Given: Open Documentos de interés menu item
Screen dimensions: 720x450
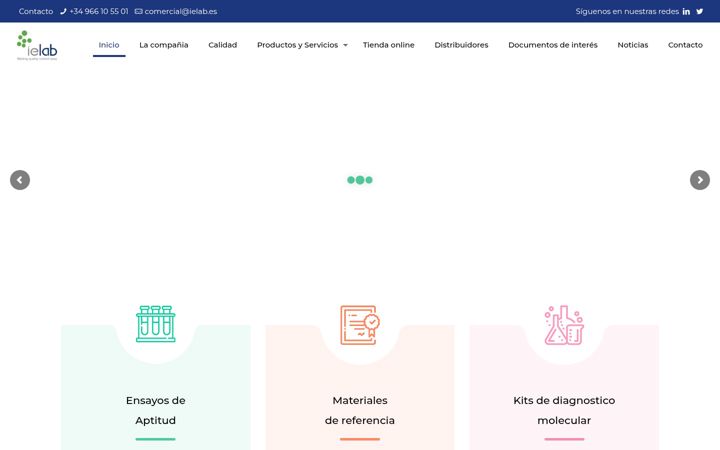Looking at the screenshot, I should pyautogui.click(x=553, y=45).
